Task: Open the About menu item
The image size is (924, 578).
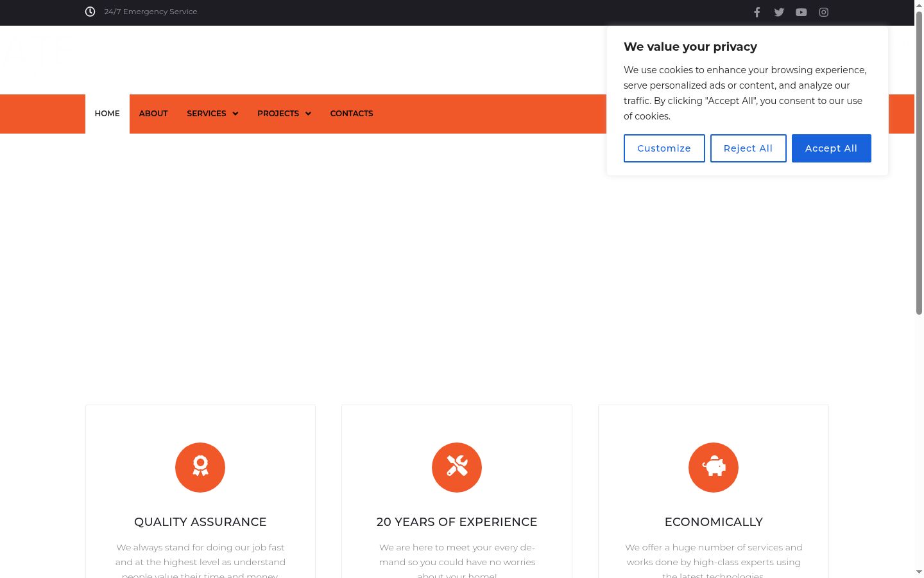Action: [x=153, y=114]
